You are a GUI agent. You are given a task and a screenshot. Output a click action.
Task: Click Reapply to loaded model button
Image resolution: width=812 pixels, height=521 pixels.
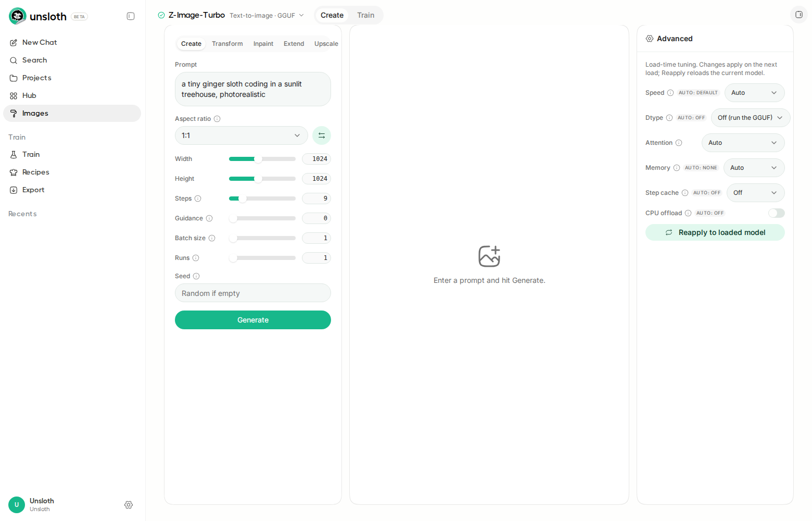coord(715,232)
